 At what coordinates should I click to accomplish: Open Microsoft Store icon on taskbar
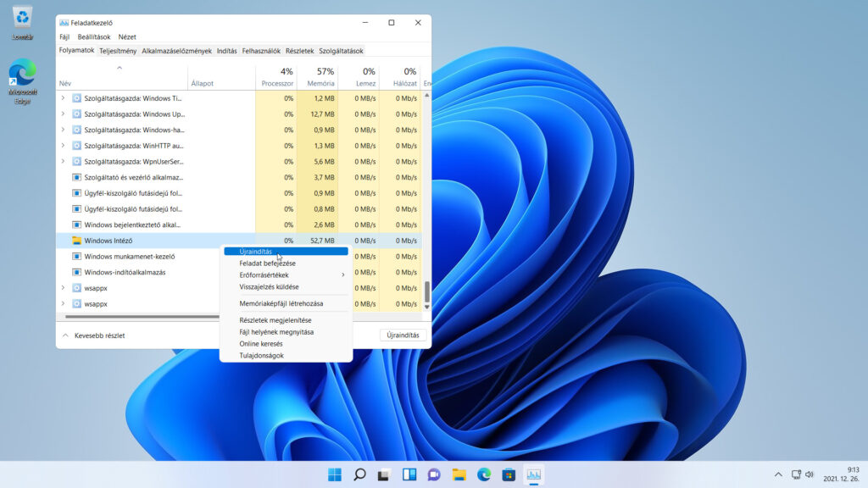tap(509, 474)
